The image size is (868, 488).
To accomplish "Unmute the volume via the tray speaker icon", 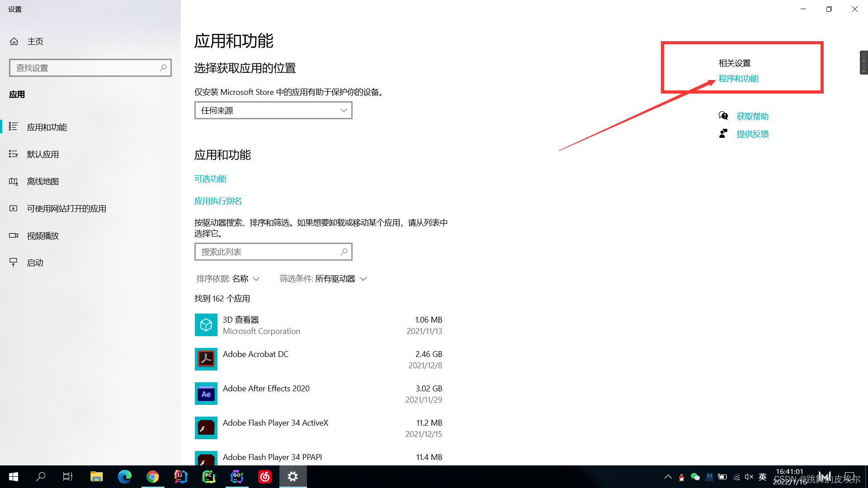I will (x=749, y=476).
